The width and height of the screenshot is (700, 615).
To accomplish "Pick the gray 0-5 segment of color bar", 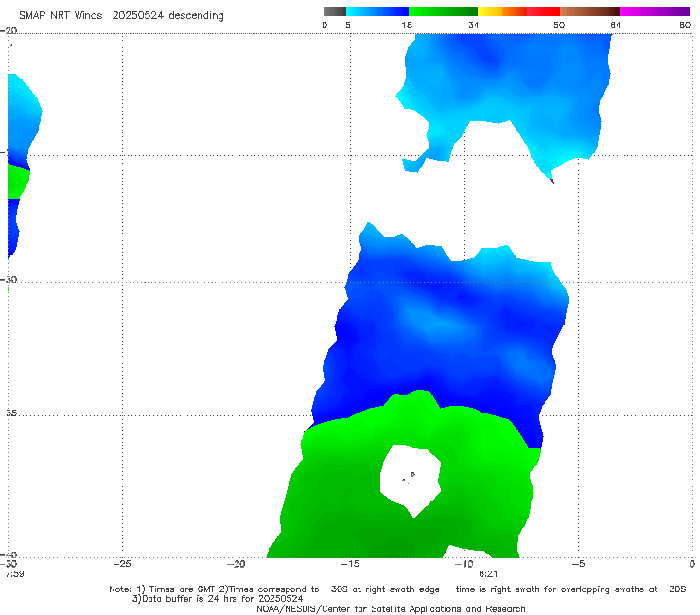I will (335, 11).
